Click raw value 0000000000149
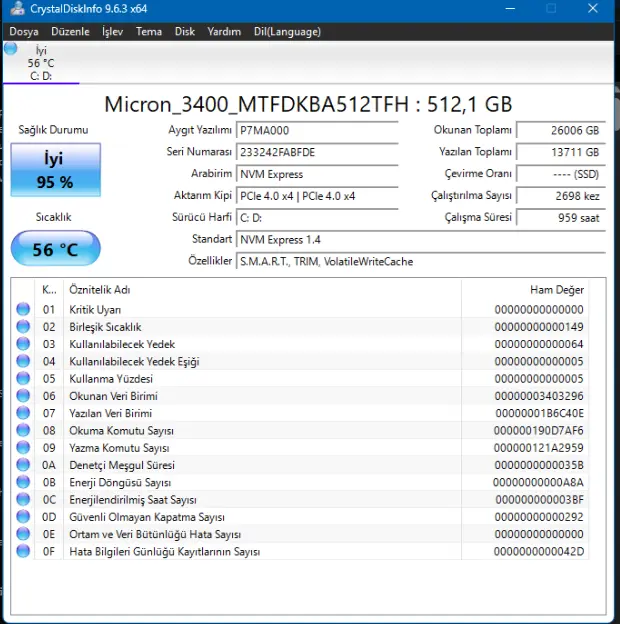This screenshot has width=620, height=624. [539, 327]
